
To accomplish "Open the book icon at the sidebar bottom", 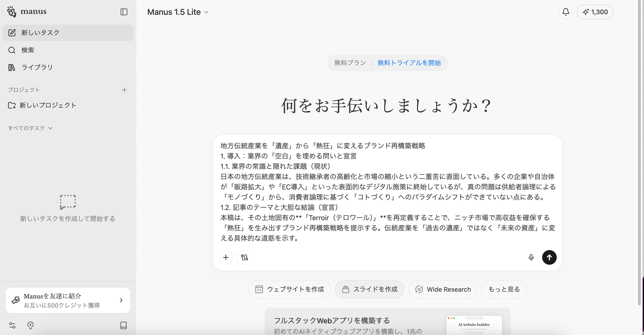I will click(x=124, y=325).
